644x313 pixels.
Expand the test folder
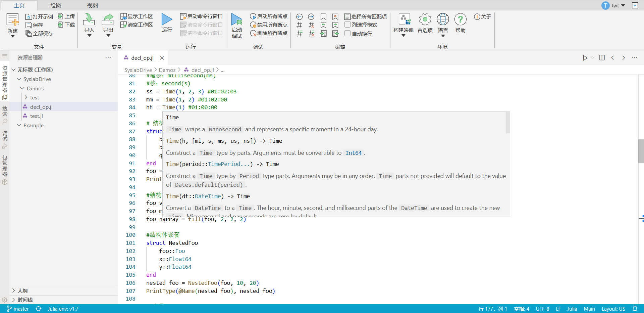pyautogui.click(x=26, y=97)
